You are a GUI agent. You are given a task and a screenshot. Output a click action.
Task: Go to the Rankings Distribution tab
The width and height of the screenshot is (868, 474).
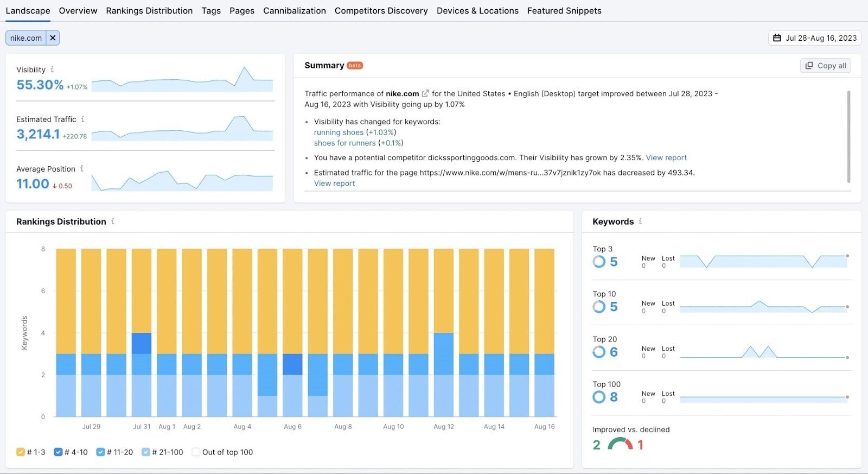click(149, 11)
